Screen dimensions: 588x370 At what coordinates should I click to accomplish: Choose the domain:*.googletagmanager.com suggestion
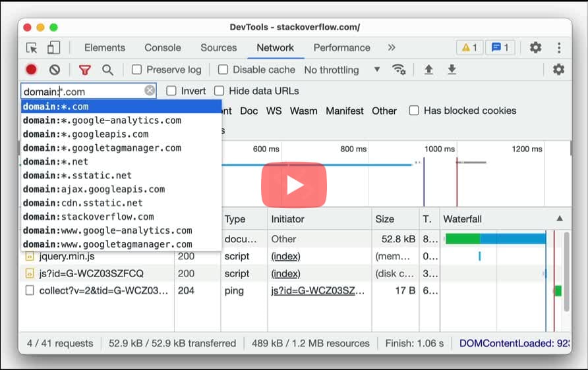(x=121, y=148)
